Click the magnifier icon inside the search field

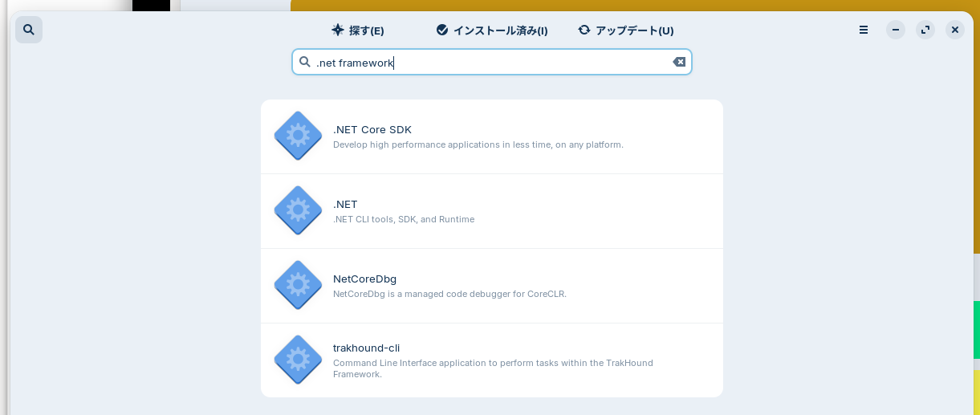[x=305, y=62]
